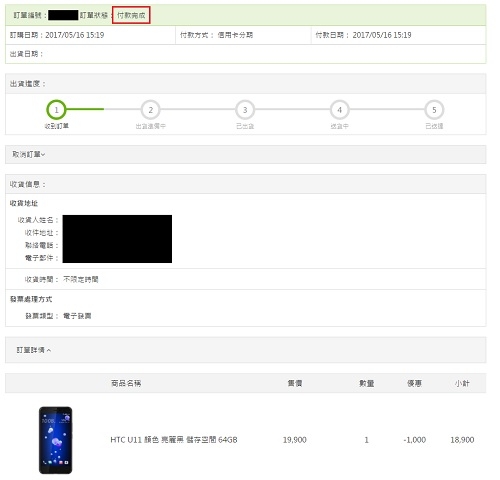Expand the 取消訂單 section
Screen dimensions: 500x480
click(245, 154)
